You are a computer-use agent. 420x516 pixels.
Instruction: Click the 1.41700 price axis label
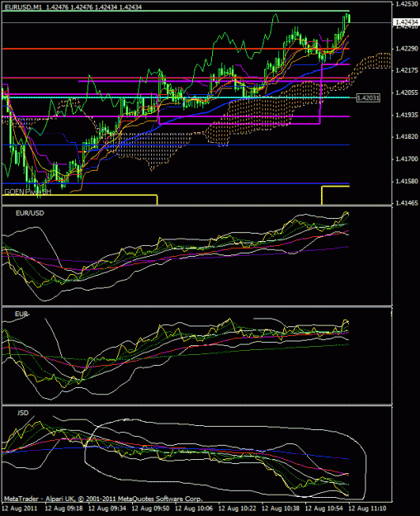pyautogui.click(x=407, y=159)
